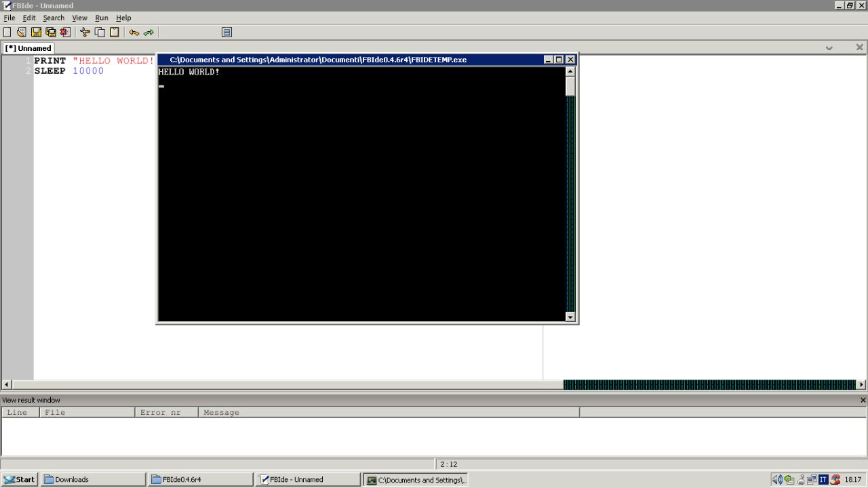Click the FBIde application title icon
This screenshot has height=488, width=868.
[7, 5]
